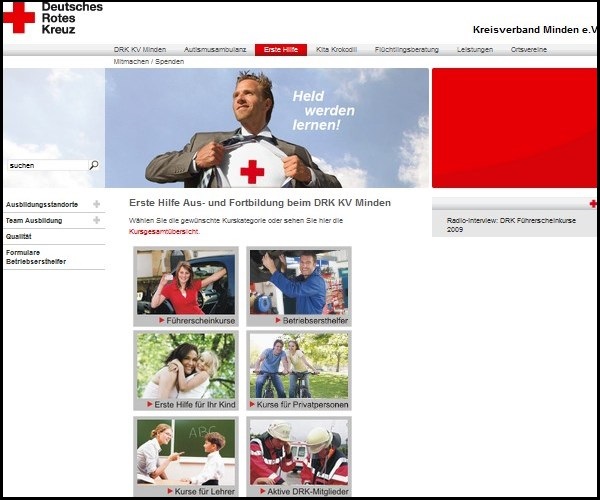The image size is (600, 500).
Task: Open the Aktive DRK-Mitglieder paramedics thumbnail
Action: [299, 456]
